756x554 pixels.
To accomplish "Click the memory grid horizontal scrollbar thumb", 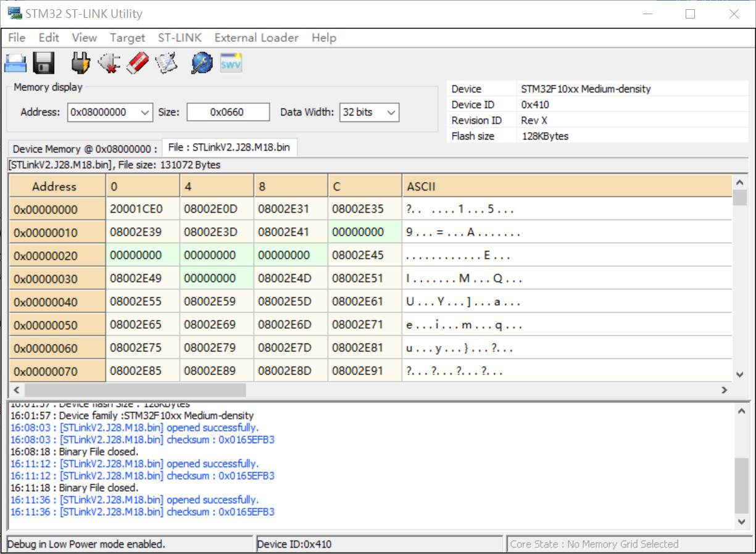I will [x=135, y=390].
